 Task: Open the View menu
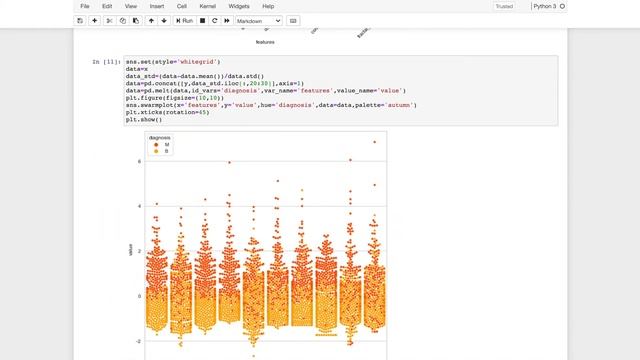click(x=131, y=6)
